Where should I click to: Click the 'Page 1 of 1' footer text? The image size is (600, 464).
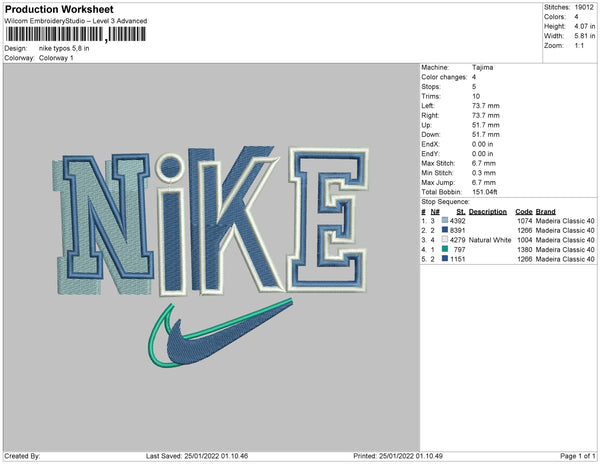coord(577,456)
